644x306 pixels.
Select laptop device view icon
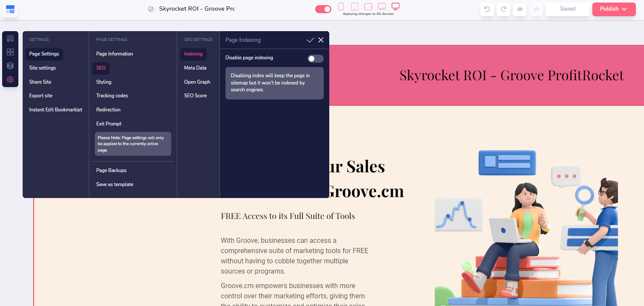pos(382,6)
